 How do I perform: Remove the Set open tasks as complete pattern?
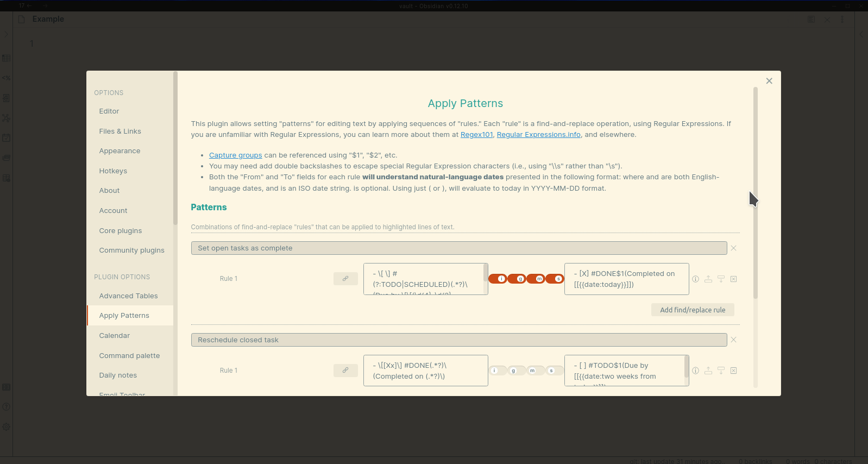point(733,248)
